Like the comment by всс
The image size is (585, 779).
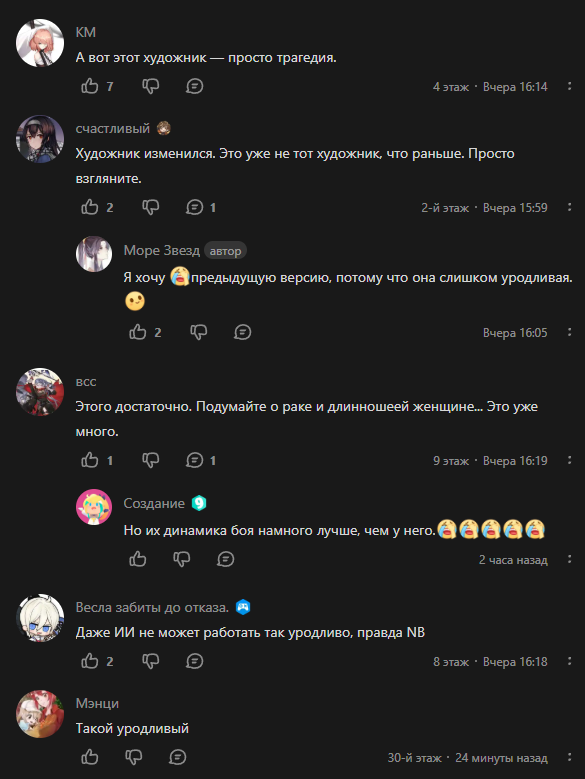(x=90, y=460)
